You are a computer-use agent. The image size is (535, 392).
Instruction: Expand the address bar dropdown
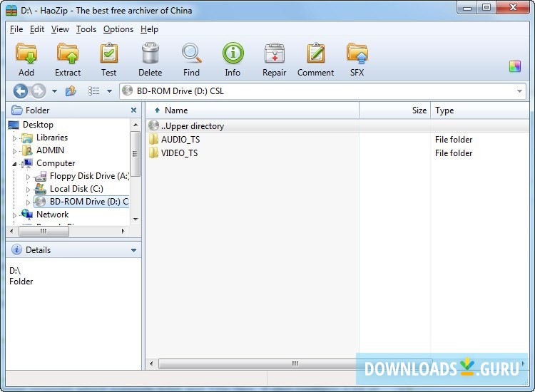[519, 91]
